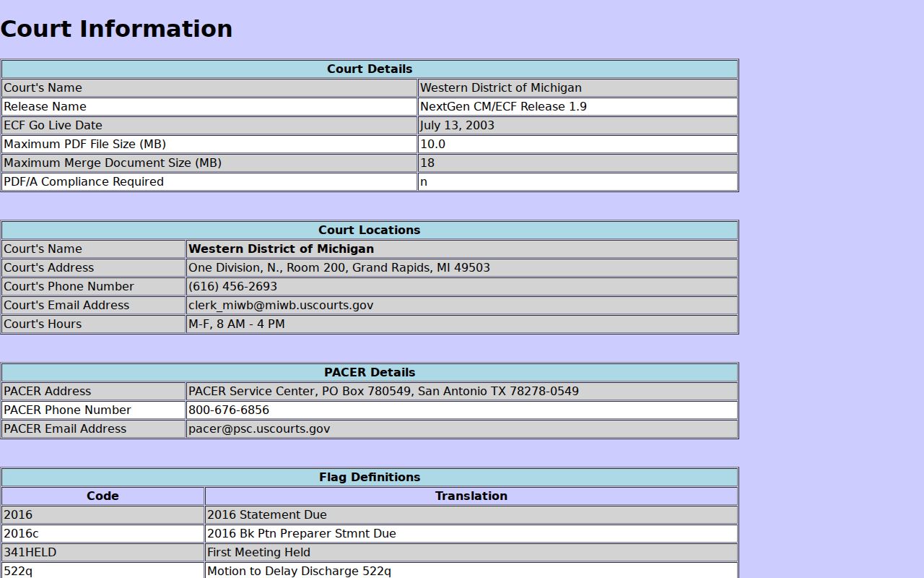Click the 'Court's Address' label
The width and height of the screenshot is (924, 578).
tap(48, 268)
